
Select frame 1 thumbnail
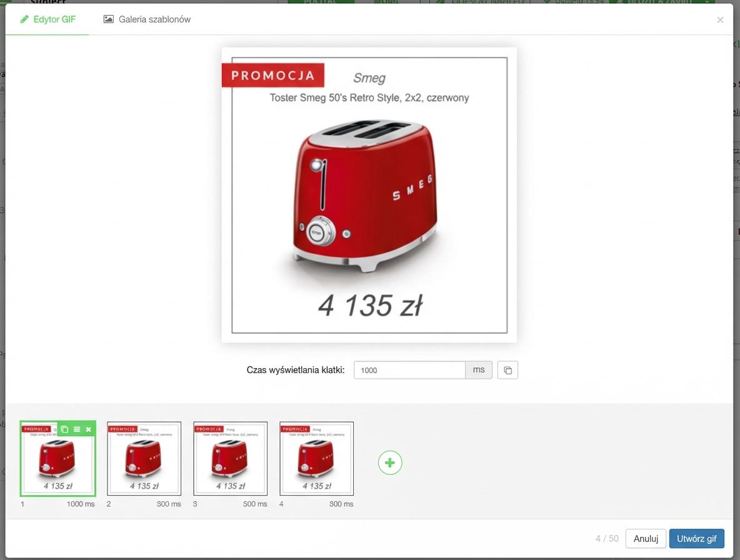(58, 459)
